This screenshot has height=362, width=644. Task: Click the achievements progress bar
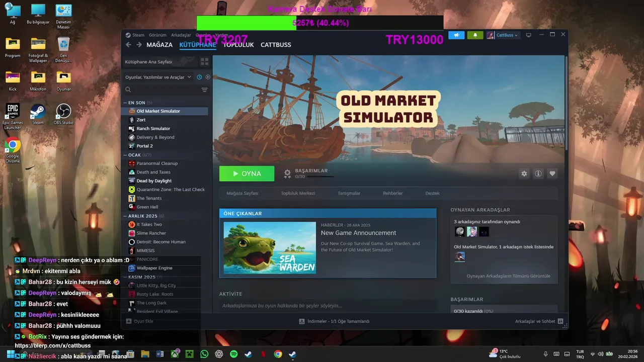tap(320, 176)
